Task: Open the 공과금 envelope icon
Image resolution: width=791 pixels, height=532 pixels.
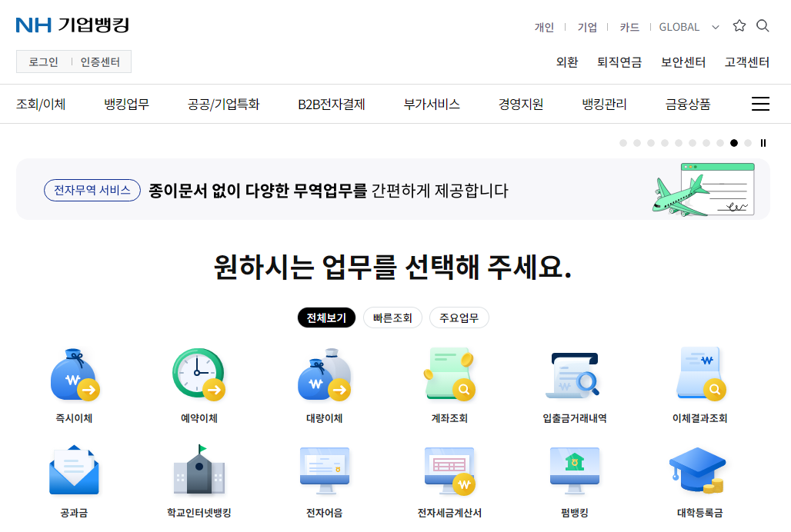Action: click(74, 470)
